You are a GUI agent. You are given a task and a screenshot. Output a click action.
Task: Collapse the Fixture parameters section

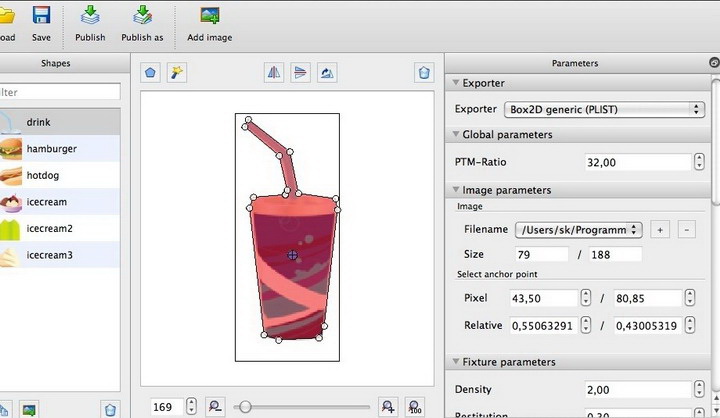pos(456,362)
